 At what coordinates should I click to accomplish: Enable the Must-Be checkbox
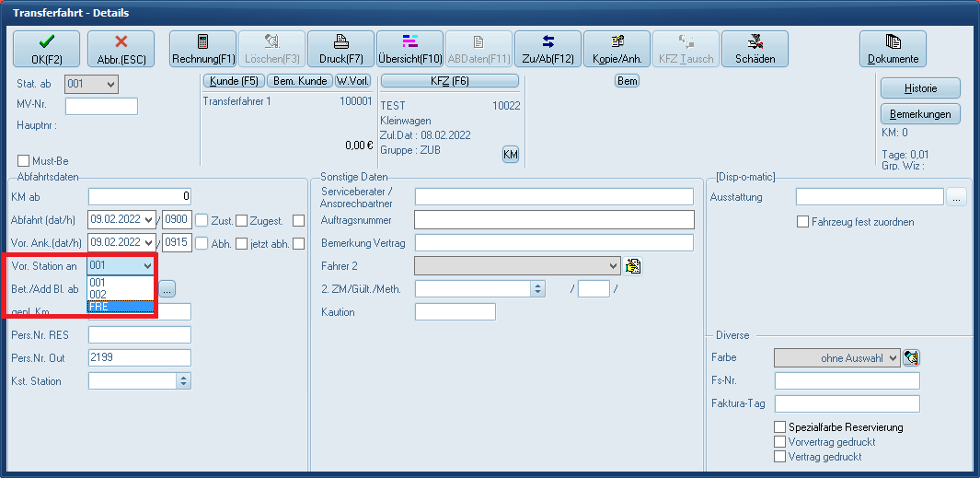tap(24, 161)
